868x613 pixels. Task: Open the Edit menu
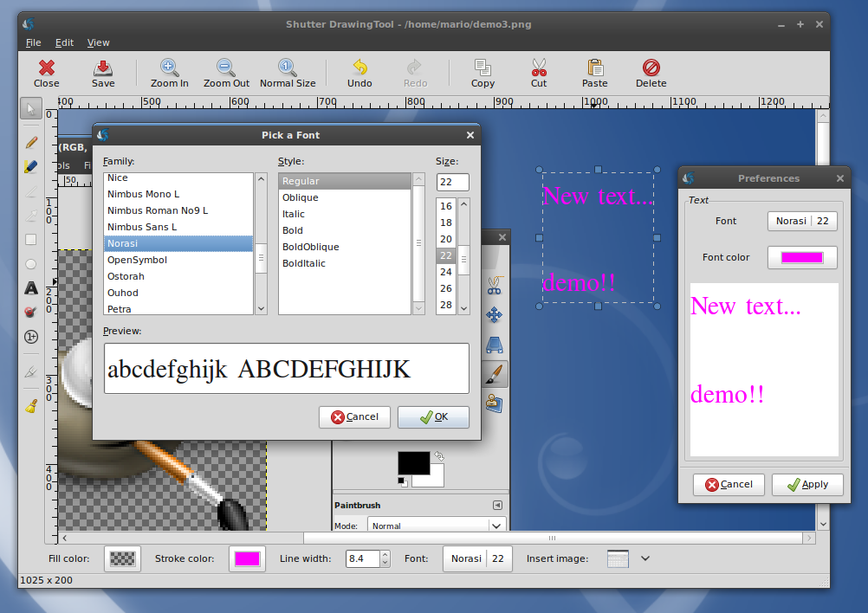click(64, 42)
